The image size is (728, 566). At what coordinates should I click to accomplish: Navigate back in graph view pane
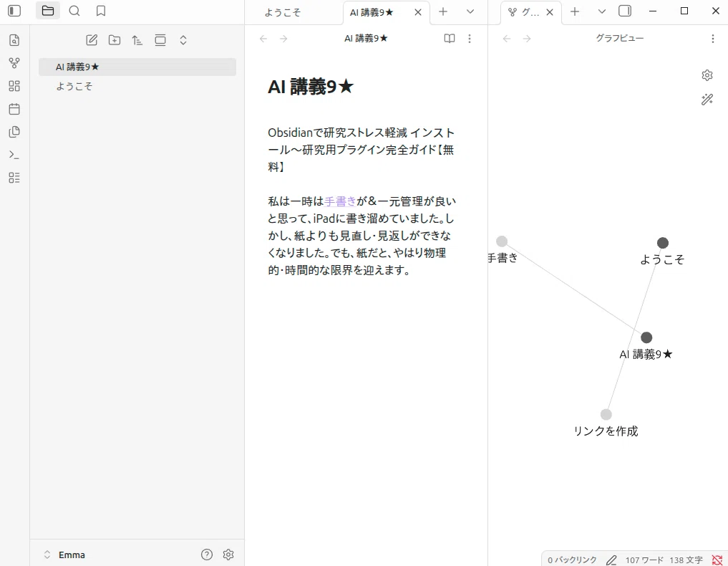[507, 39]
